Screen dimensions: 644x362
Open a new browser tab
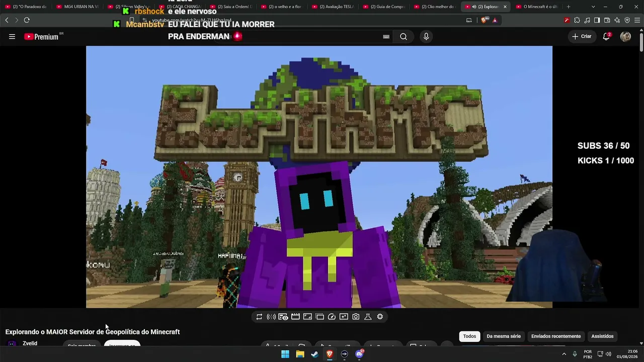click(569, 7)
